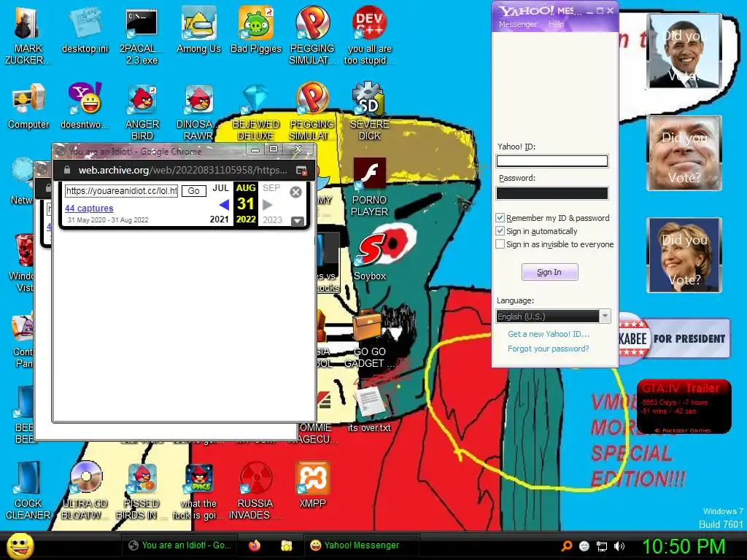Expand the Wayback toolbar down-arrow
The image size is (747, 560).
(298, 221)
